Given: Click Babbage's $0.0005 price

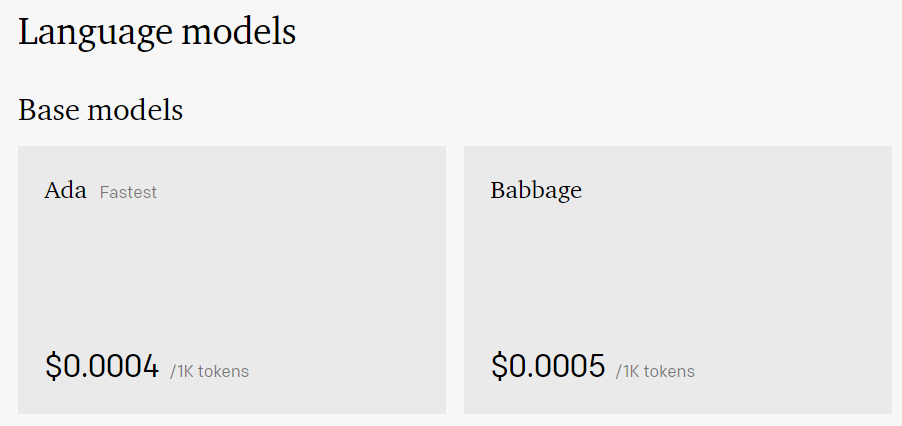Looking at the screenshot, I should (548, 367).
